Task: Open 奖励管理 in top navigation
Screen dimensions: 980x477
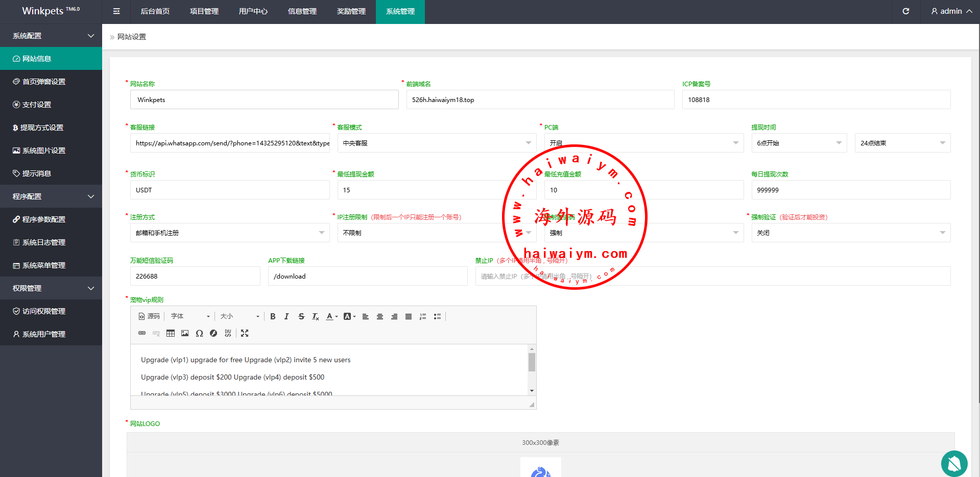Action: [351, 11]
